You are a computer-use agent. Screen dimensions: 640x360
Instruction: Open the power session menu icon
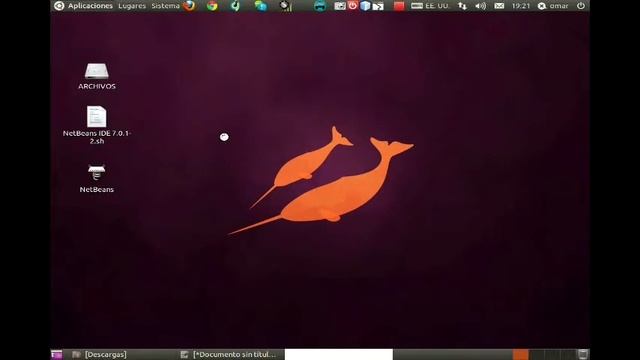tap(581, 6)
